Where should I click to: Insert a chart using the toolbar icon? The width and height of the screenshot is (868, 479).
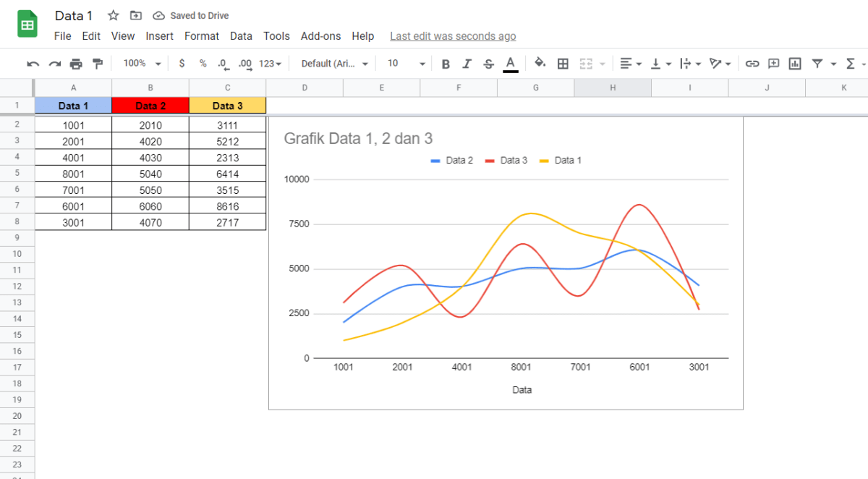click(x=795, y=63)
